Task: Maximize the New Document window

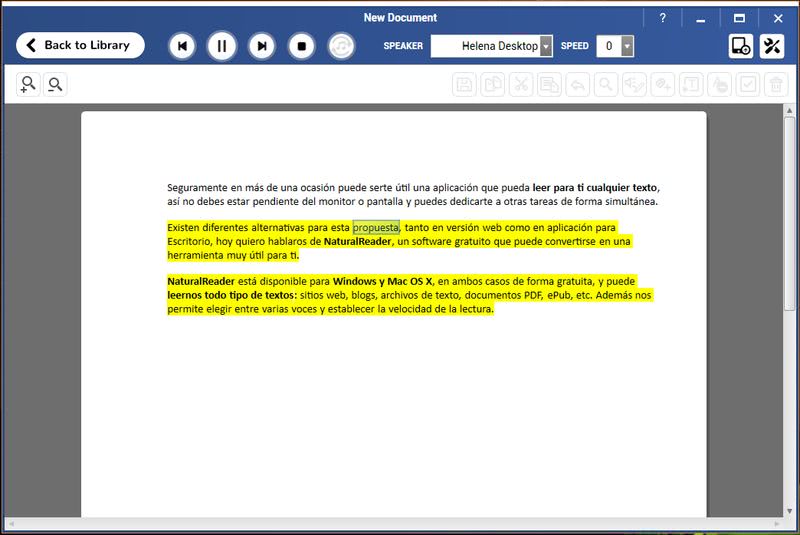Action: coord(739,18)
